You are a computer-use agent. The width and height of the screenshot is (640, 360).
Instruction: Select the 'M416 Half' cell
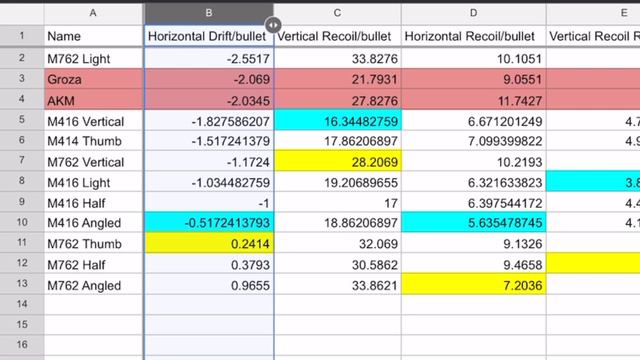93,203
